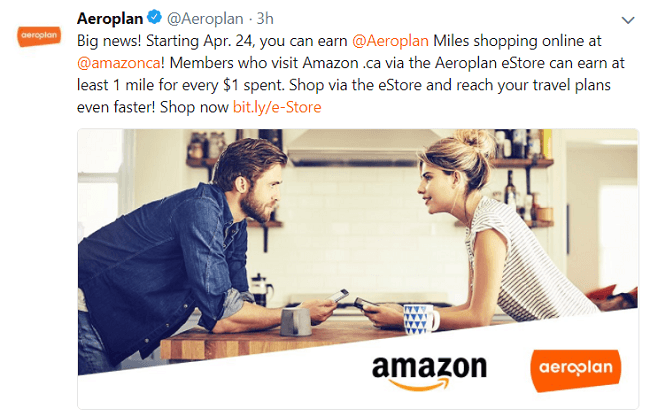Open the tweet photo of couple at counter
Image resolution: width=650 pixels, height=416 pixels.
[358, 269]
